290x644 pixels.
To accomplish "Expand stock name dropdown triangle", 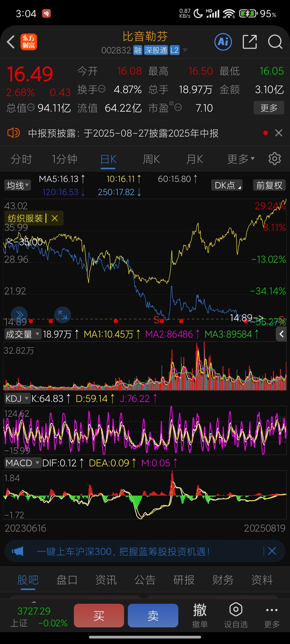I will 185,50.
